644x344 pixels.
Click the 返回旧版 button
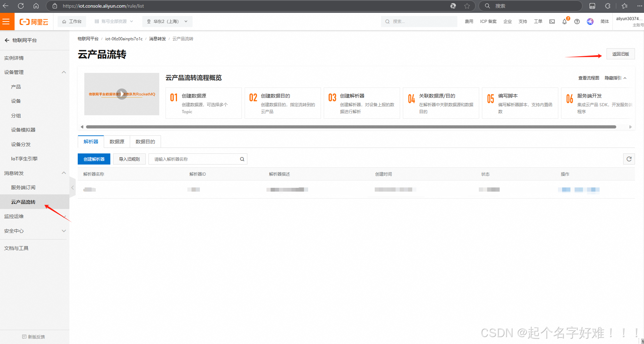621,54
